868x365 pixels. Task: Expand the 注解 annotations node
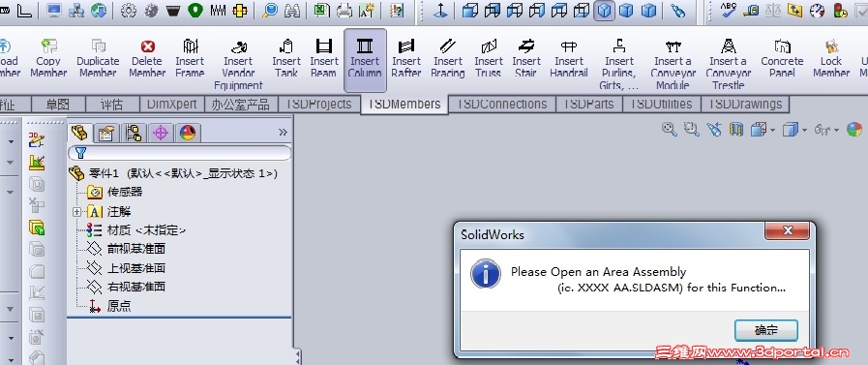[x=77, y=212]
